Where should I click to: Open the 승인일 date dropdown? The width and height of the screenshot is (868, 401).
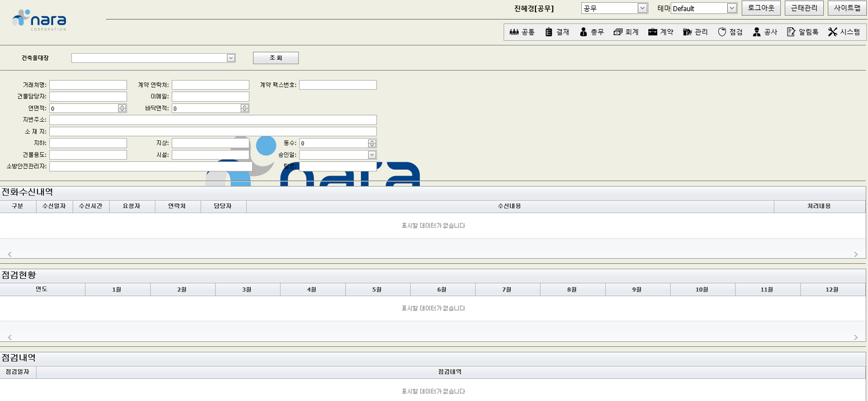[372, 155]
